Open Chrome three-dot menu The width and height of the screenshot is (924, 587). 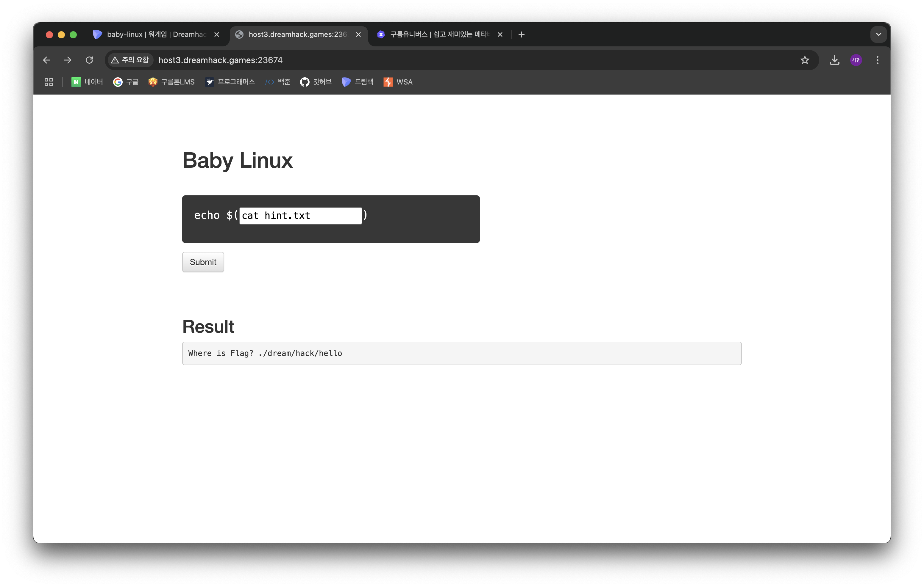click(877, 60)
